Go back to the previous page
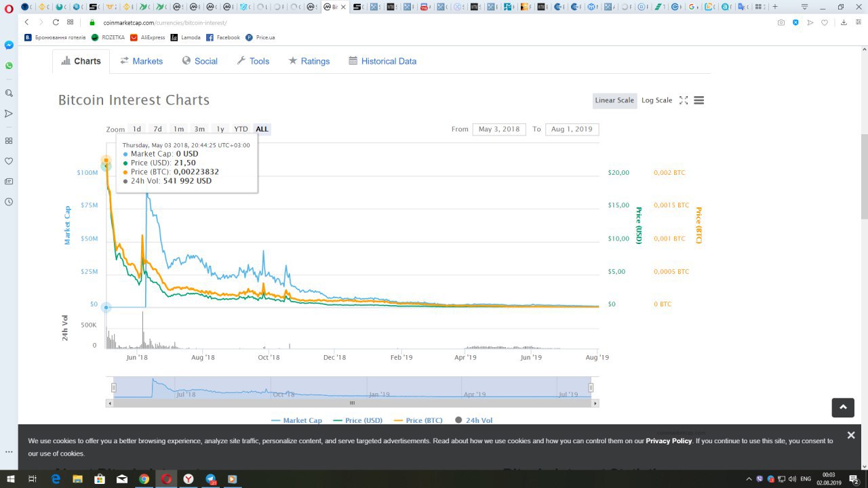 [26, 22]
